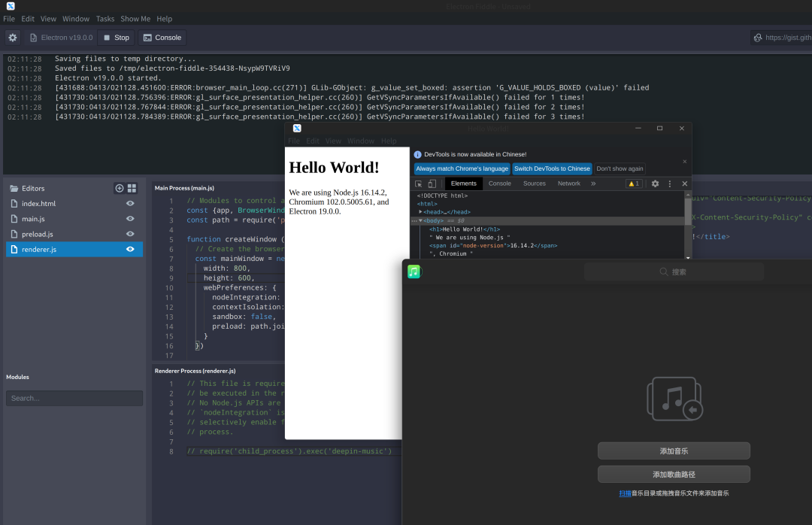Switch to the DevTools Network tab
Screen dimensions: 812x525
(x=568, y=184)
